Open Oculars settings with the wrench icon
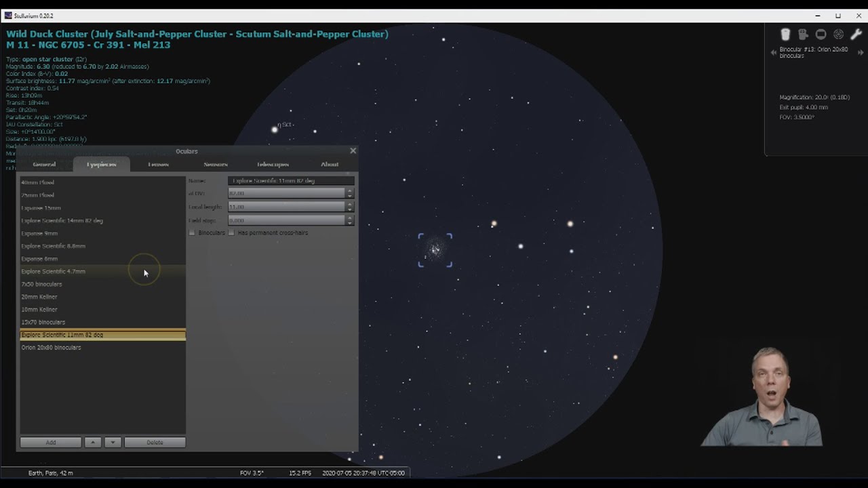 coord(856,35)
